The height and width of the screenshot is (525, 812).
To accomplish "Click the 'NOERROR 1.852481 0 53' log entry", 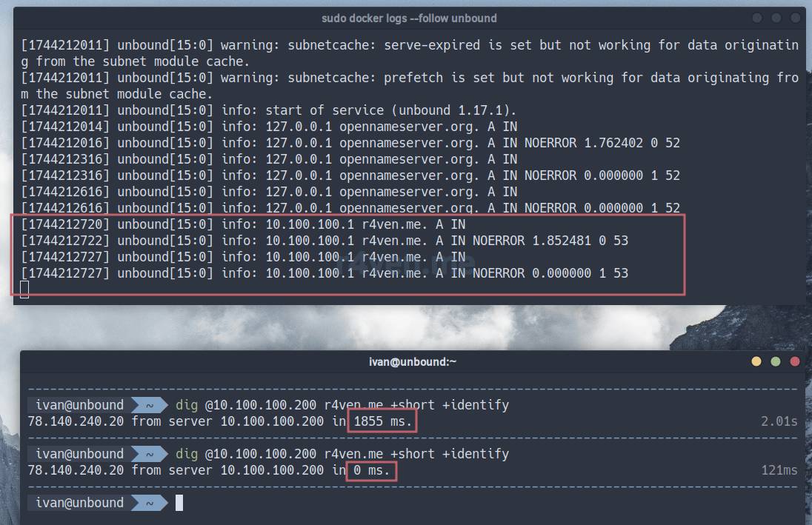I will [x=550, y=241].
